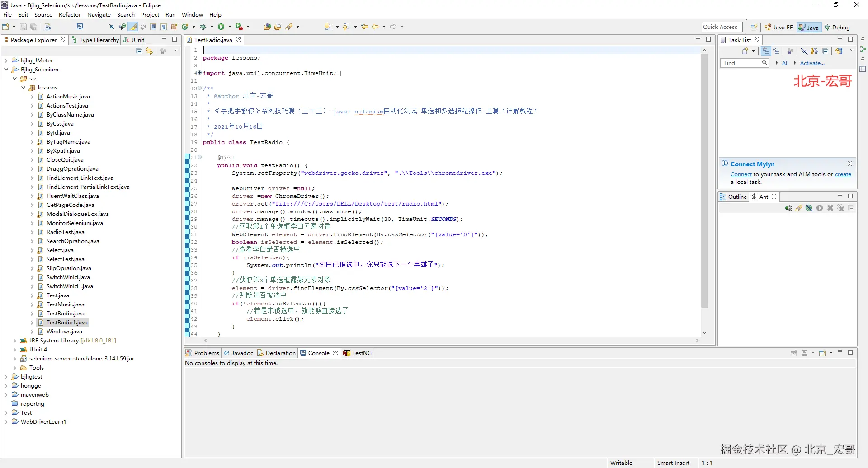Viewport: 868px width, 468px height.
Task: Click the editor's vertical scrollbar thumb
Action: point(704,181)
